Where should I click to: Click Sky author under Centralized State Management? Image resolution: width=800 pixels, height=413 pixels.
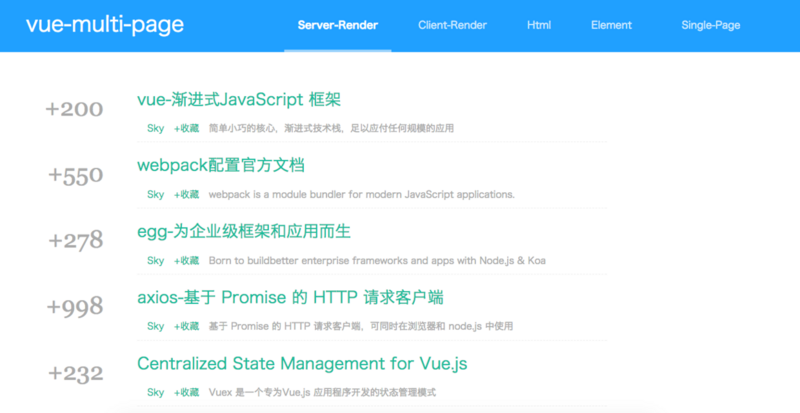click(x=156, y=393)
